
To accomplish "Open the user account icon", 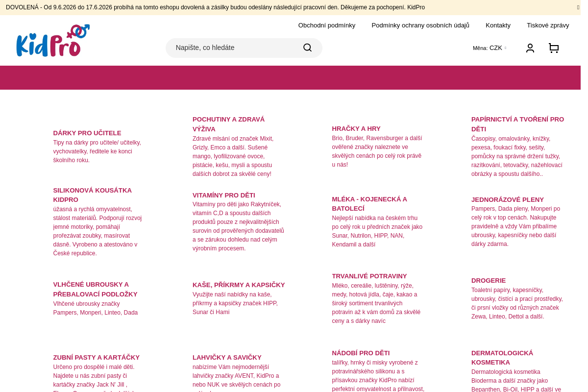I will coord(530,48).
